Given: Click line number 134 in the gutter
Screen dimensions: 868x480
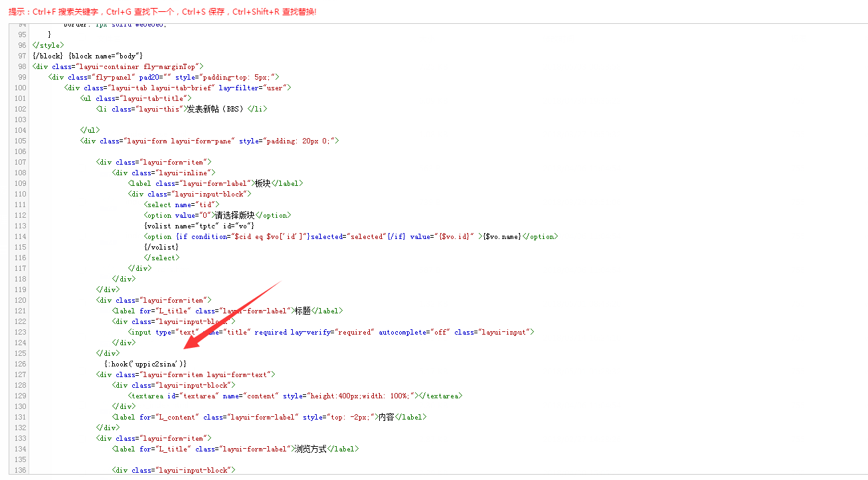Looking at the screenshot, I should tap(21, 449).
